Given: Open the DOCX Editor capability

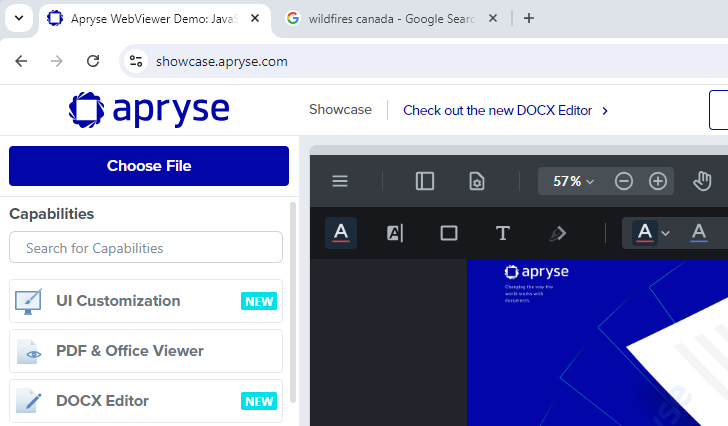Looking at the screenshot, I should click(x=146, y=400).
